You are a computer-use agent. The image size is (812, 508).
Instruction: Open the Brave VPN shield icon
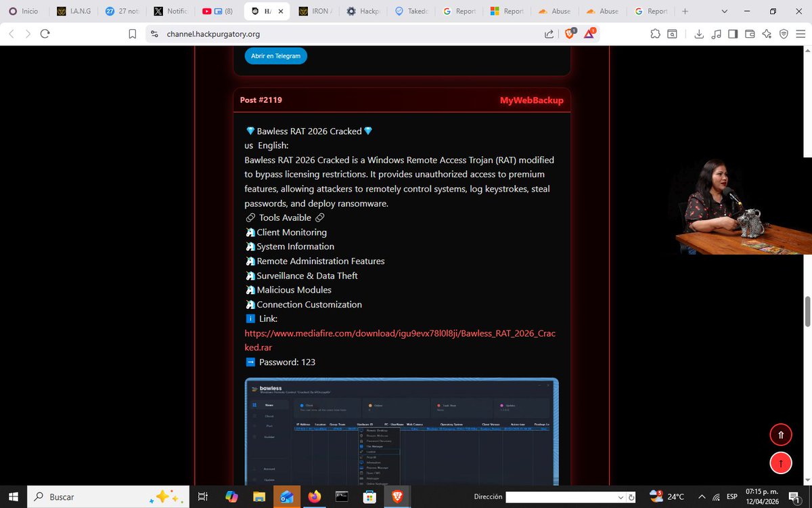pyautogui.click(x=784, y=34)
